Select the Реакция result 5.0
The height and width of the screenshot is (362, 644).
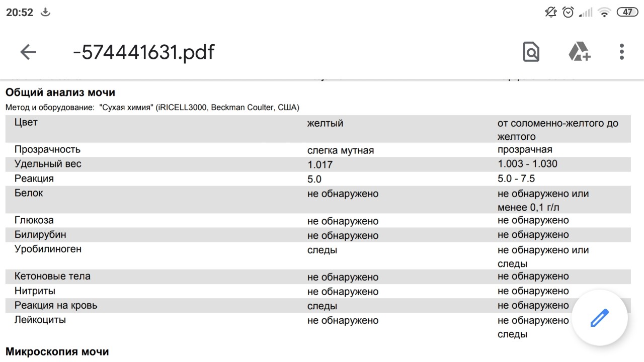[314, 179]
